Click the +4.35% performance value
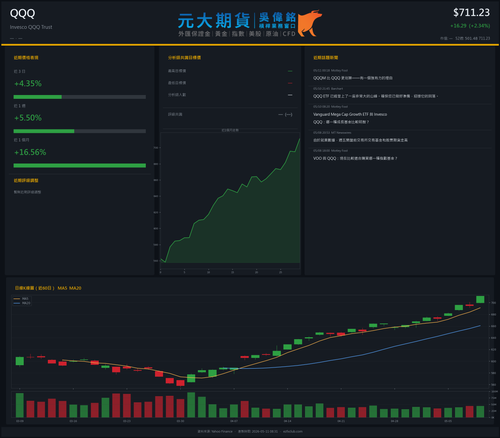Screen dimensions: 500x438 [x=28, y=83]
